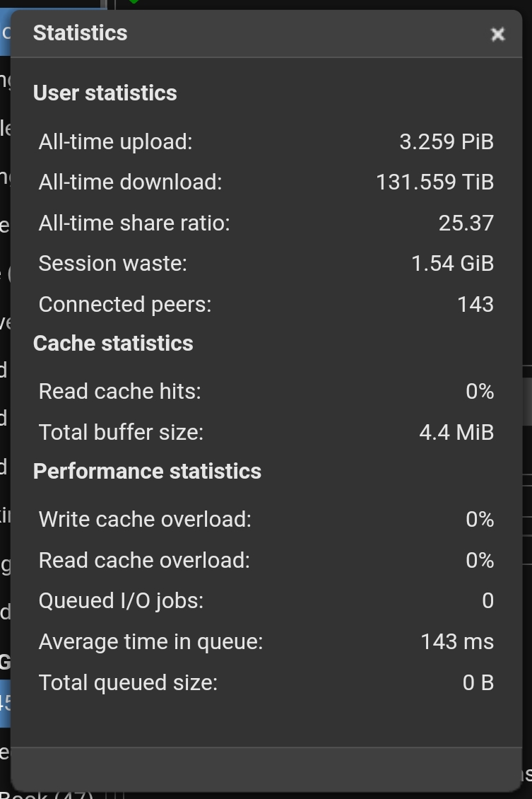The image size is (532, 799).
Task: Click the All-time share ratio label
Action: tap(134, 223)
